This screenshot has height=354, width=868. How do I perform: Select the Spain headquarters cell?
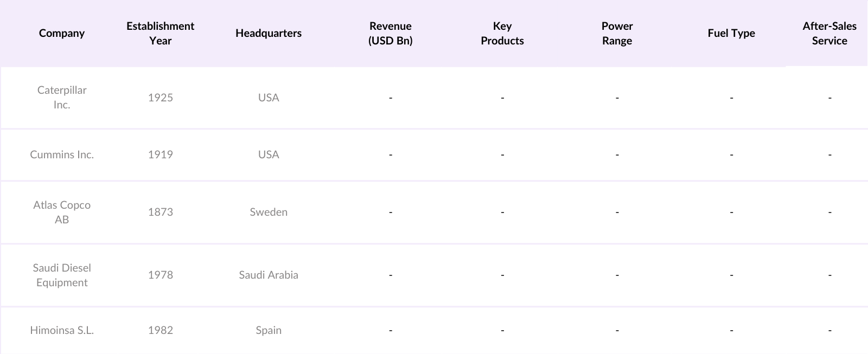click(269, 330)
